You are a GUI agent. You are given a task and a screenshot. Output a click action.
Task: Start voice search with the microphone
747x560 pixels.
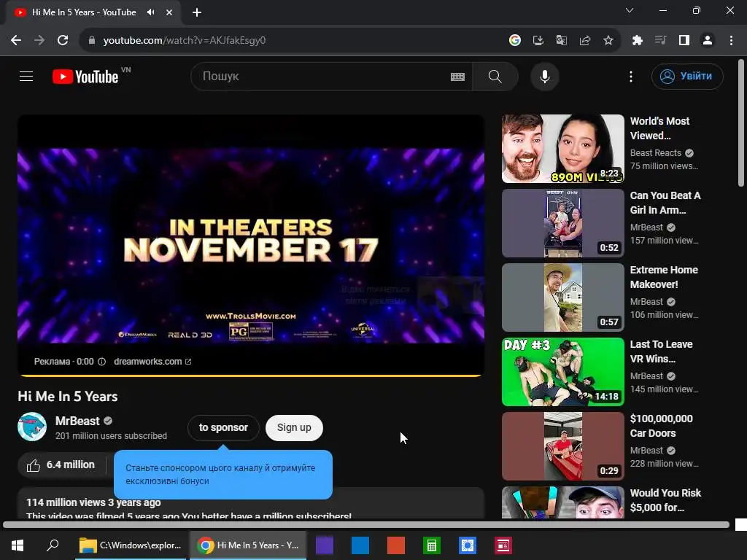[x=544, y=76]
